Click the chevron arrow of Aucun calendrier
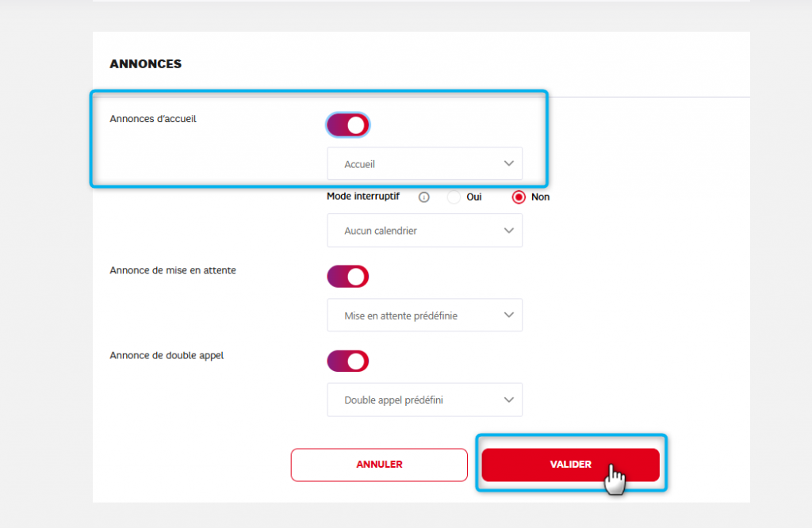The width and height of the screenshot is (812, 528). [509, 230]
